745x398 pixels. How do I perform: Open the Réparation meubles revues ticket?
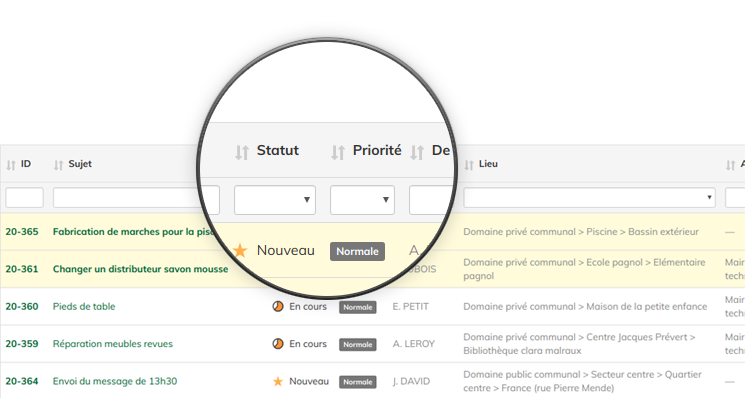113,344
